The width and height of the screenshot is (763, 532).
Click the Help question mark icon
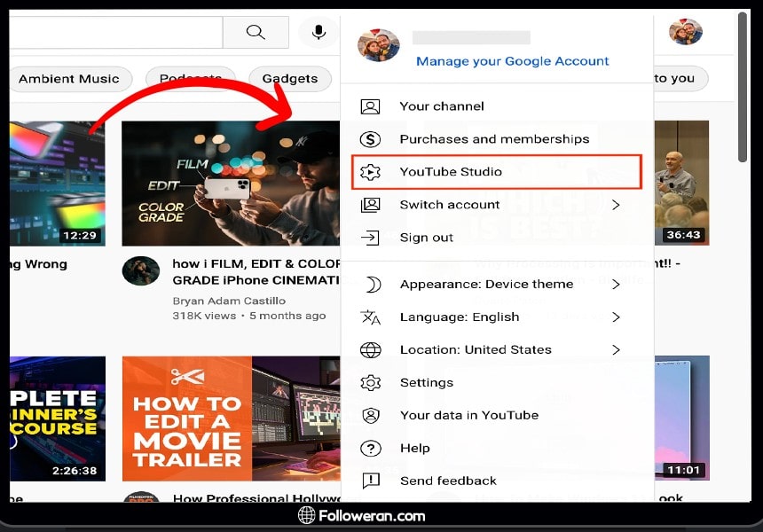[x=370, y=449]
